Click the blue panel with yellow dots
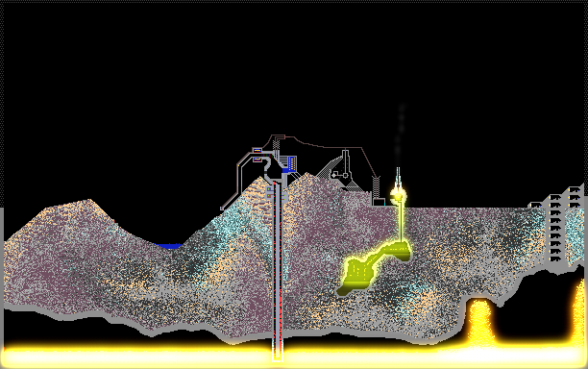 click(292, 164)
